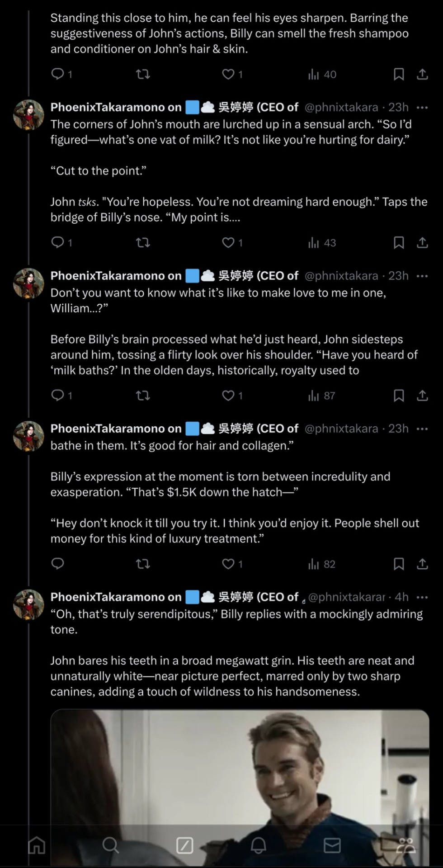Reply to the tweet with 40 views

coord(57,74)
